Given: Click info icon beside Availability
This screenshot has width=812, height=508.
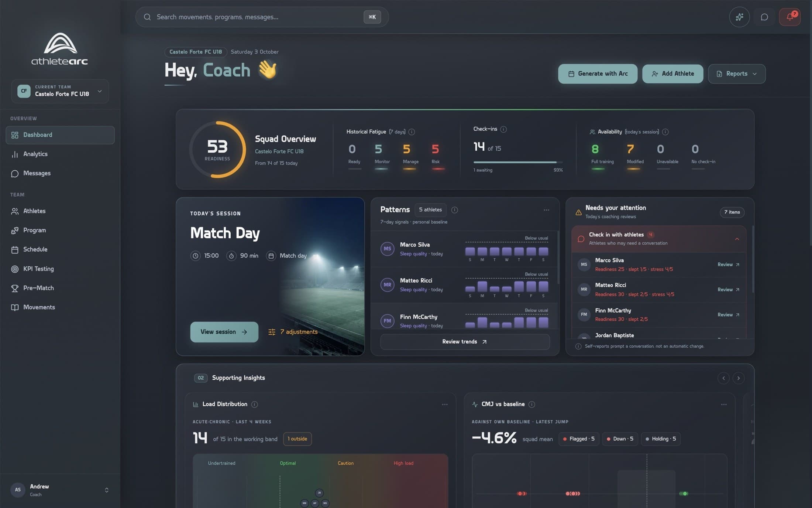Looking at the screenshot, I should click(x=665, y=132).
